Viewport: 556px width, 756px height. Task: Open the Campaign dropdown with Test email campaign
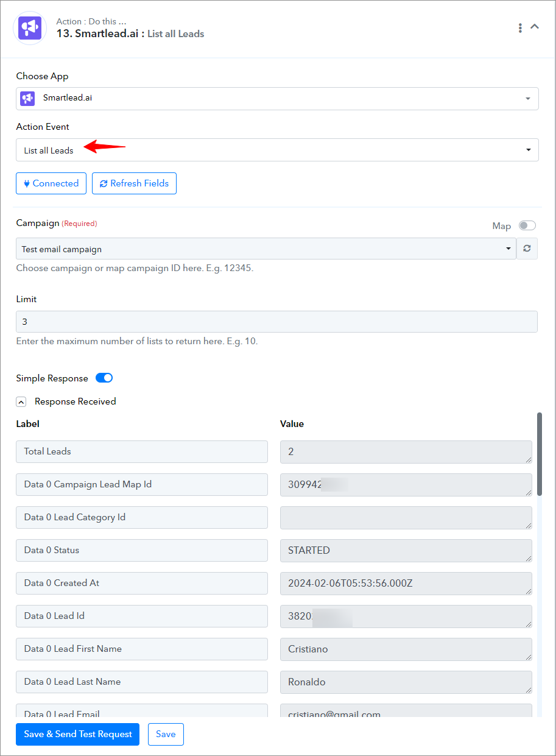(266, 249)
